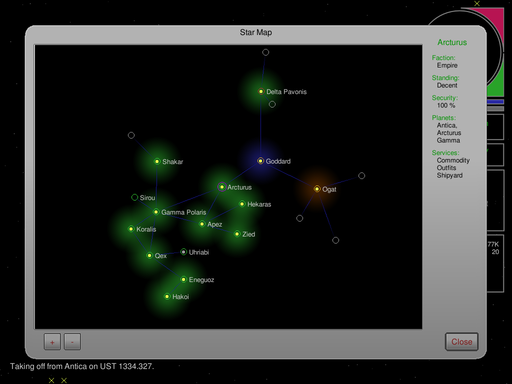Select the Shakar star system
Image resolution: width=512 pixels, height=384 pixels.
point(157,161)
